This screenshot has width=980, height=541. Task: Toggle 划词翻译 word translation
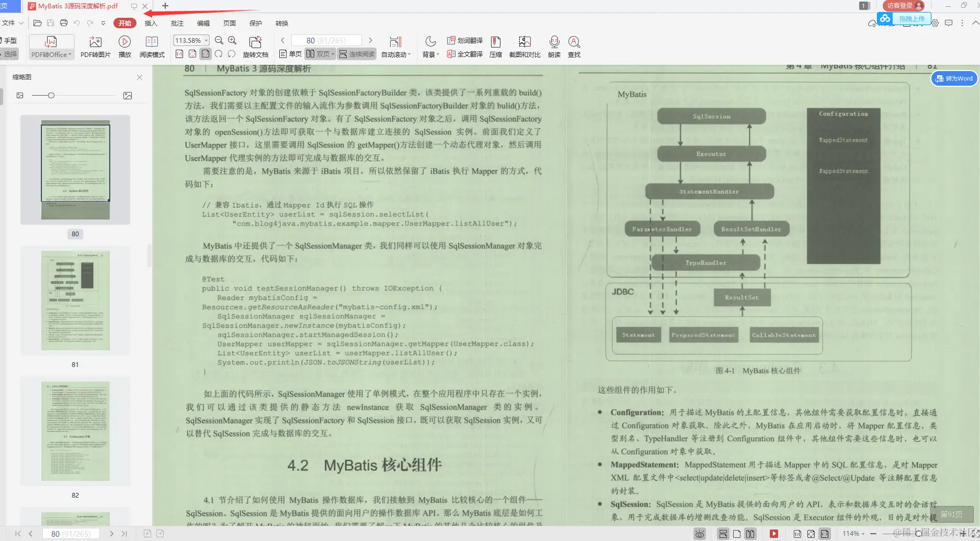[x=465, y=40]
